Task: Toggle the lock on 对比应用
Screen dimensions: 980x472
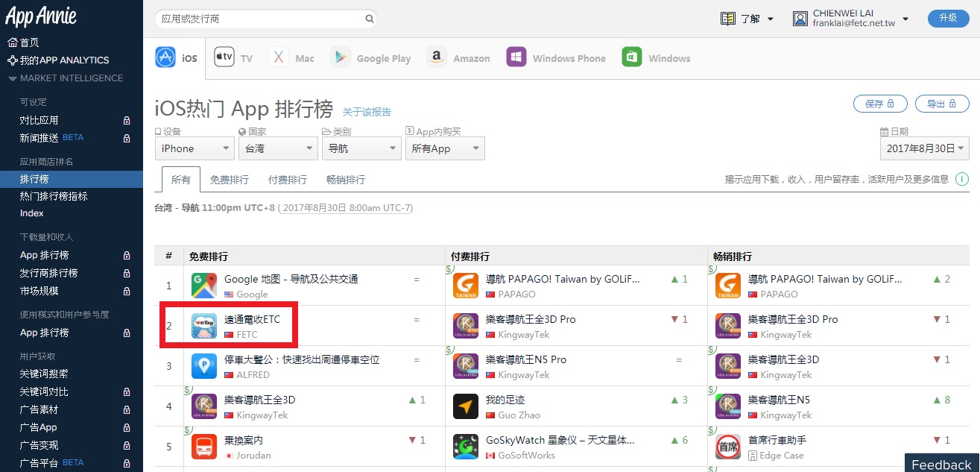Action: [127, 119]
